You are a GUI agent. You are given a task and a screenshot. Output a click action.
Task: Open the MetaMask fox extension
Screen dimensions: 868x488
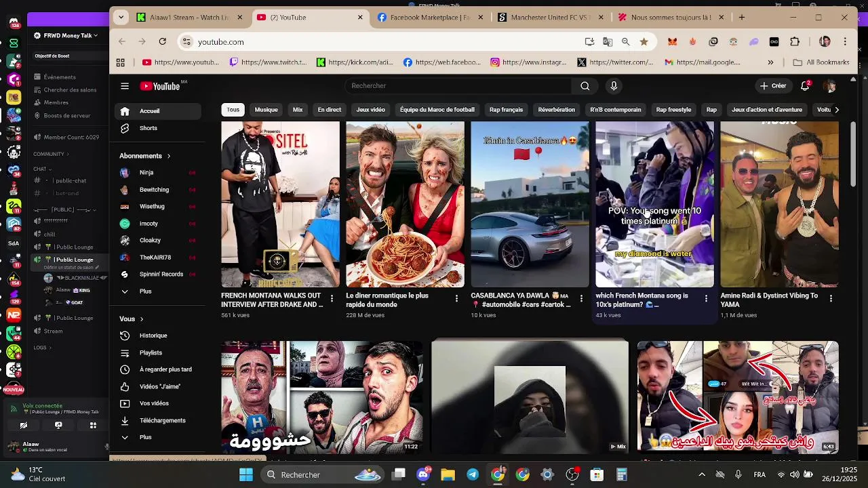[x=672, y=42]
